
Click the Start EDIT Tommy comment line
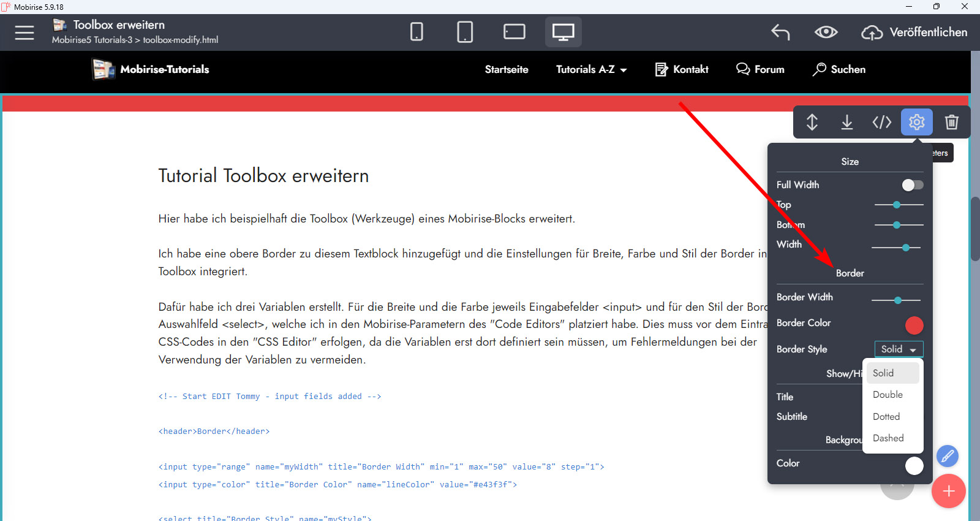[269, 397]
